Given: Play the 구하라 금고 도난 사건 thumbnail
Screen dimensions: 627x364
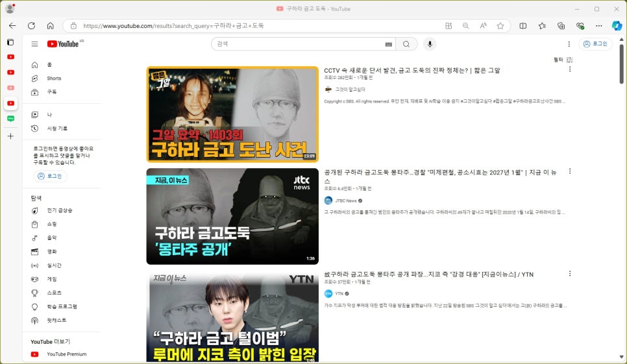Looking at the screenshot, I should pos(232,114).
